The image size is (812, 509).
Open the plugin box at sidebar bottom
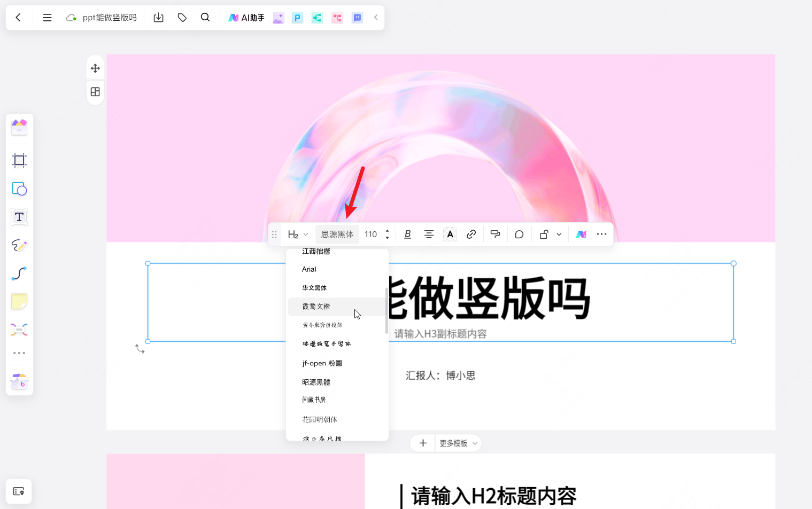[19, 381]
